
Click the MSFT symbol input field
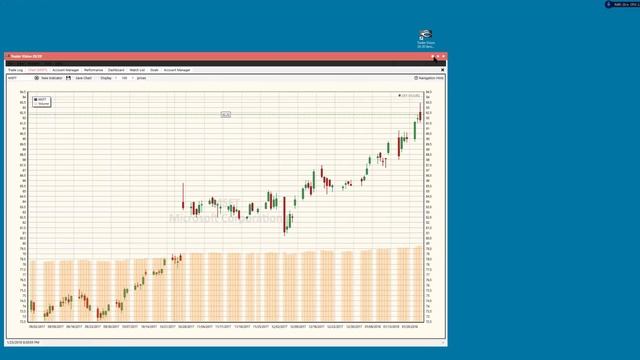click(19, 78)
